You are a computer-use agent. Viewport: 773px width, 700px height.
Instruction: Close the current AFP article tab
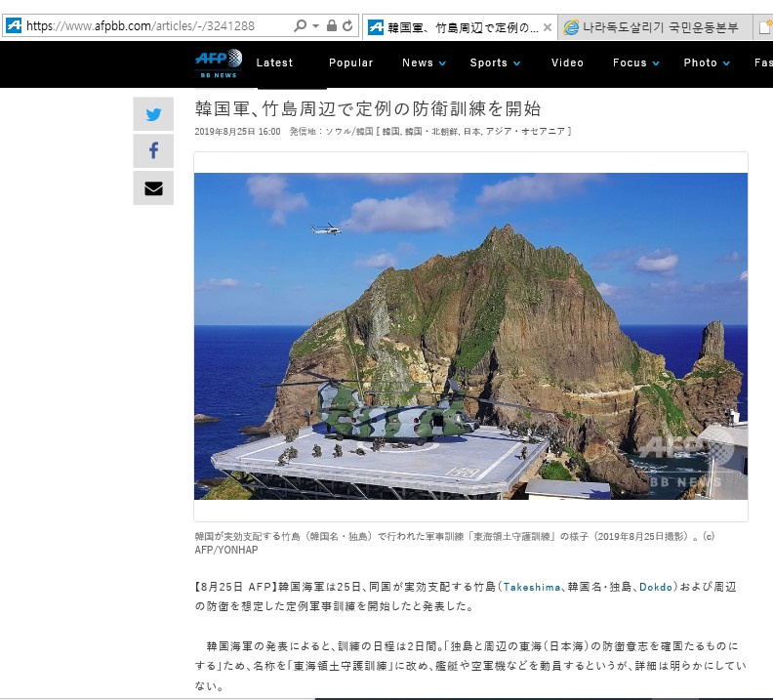[x=549, y=27]
